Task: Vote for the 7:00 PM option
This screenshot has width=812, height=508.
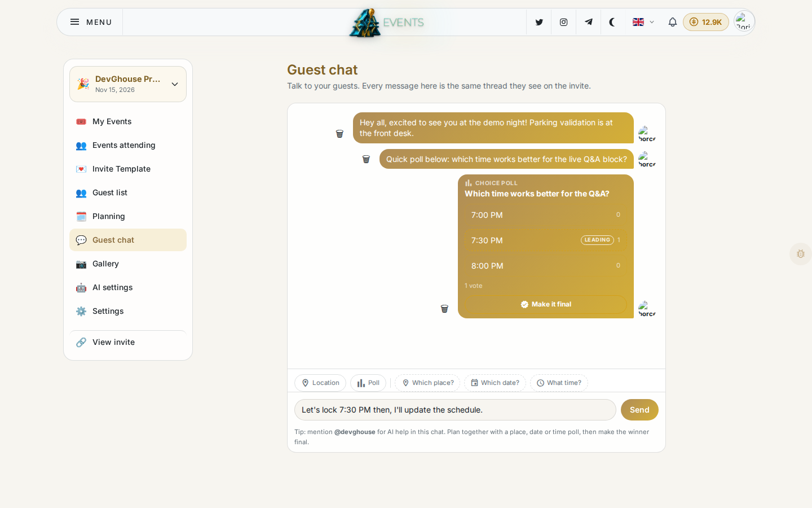Action: pyautogui.click(x=546, y=215)
